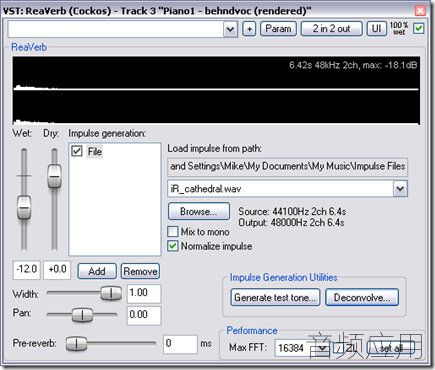Viewport: 435px width, 370px height.
Task: Click the iR_cathedral.wav combo box
Action: [287, 189]
